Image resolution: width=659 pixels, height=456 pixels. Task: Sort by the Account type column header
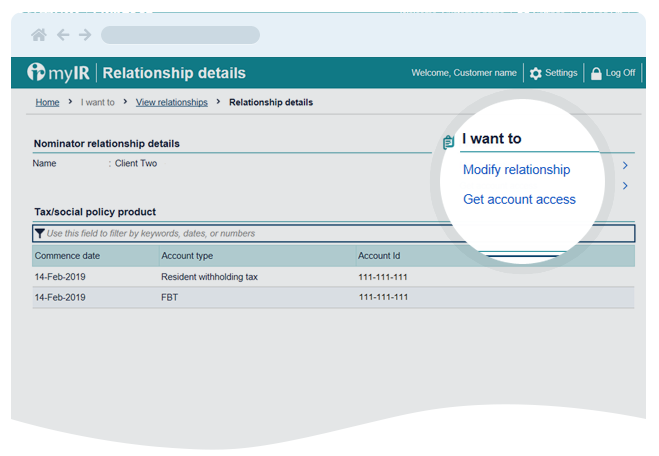[x=187, y=256]
